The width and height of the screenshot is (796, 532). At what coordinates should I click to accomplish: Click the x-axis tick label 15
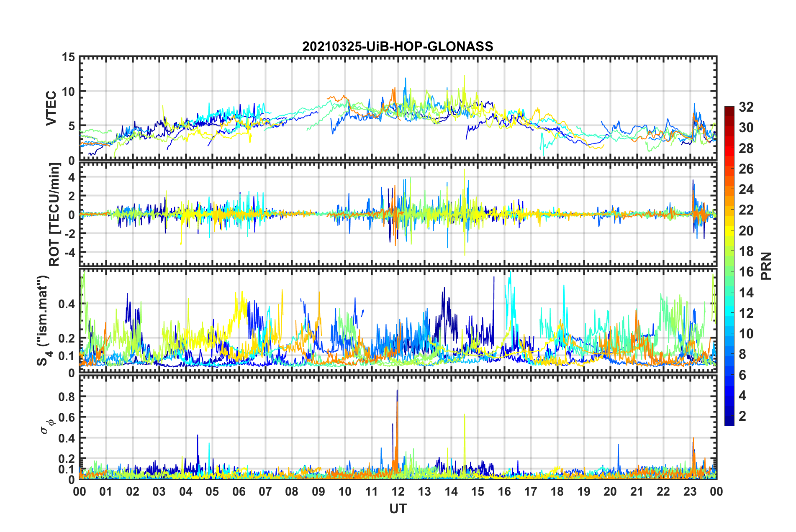(x=478, y=491)
